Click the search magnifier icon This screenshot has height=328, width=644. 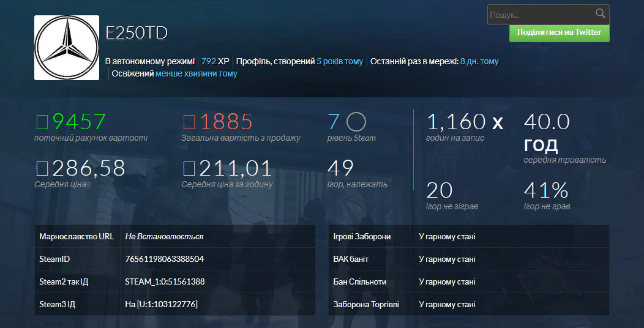pyautogui.click(x=600, y=13)
